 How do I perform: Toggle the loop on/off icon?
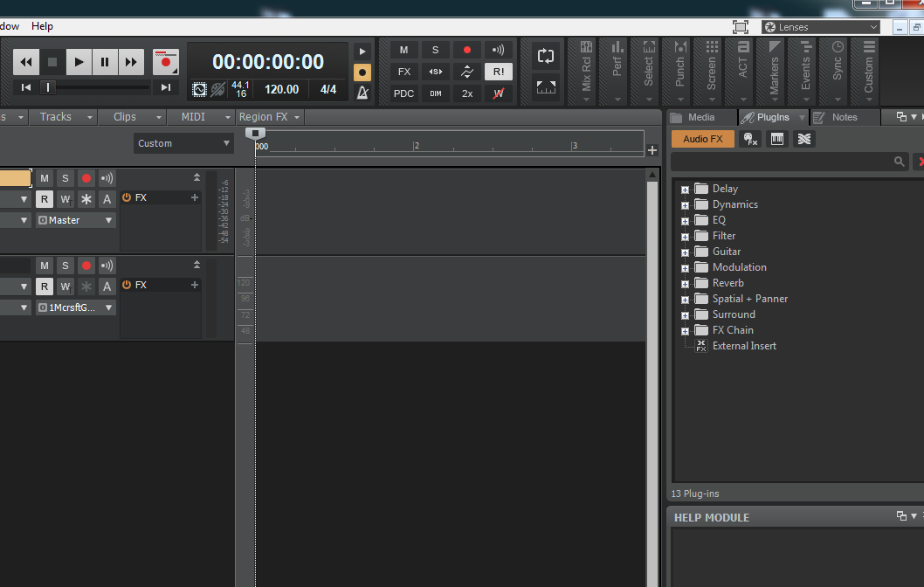[x=546, y=56]
